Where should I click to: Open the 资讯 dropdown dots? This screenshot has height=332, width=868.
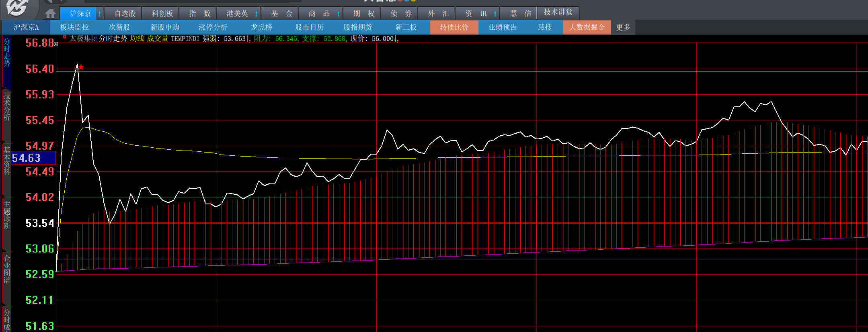495,14
